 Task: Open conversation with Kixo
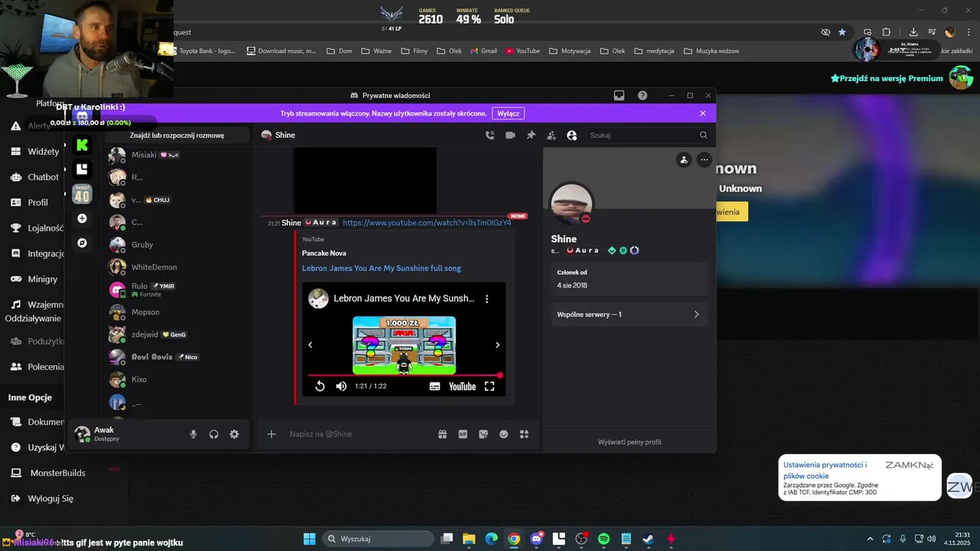click(x=178, y=380)
